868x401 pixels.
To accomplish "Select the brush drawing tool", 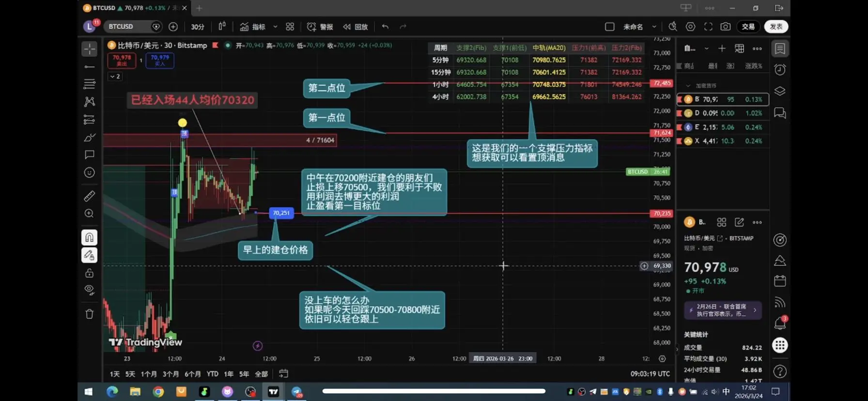I will pyautogui.click(x=90, y=138).
